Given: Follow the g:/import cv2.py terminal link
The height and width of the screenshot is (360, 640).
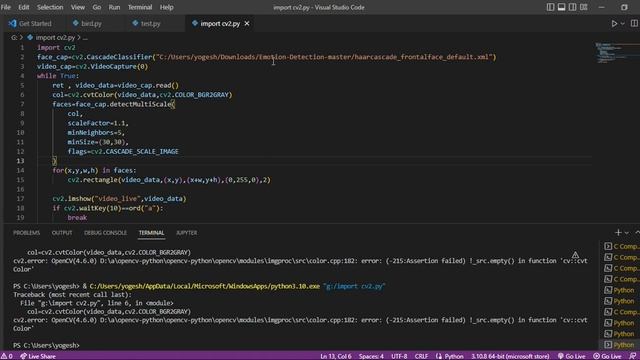Looking at the screenshot, I should (x=354, y=286).
